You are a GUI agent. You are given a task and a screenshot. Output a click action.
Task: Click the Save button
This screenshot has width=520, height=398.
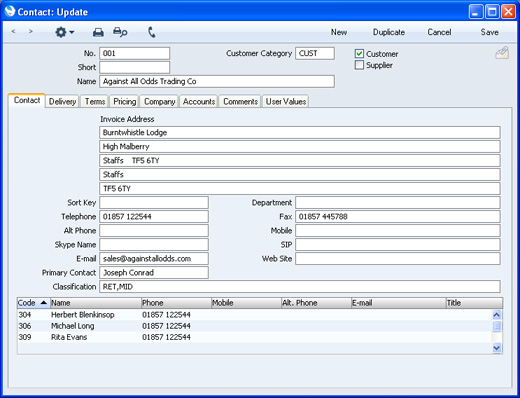pos(489,32)
